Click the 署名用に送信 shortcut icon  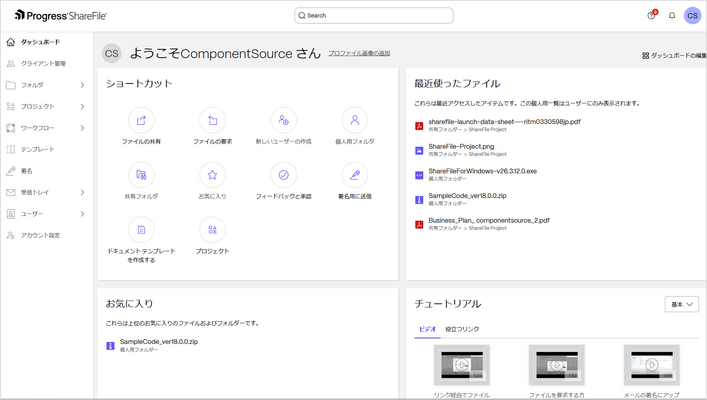coord(355,175)
